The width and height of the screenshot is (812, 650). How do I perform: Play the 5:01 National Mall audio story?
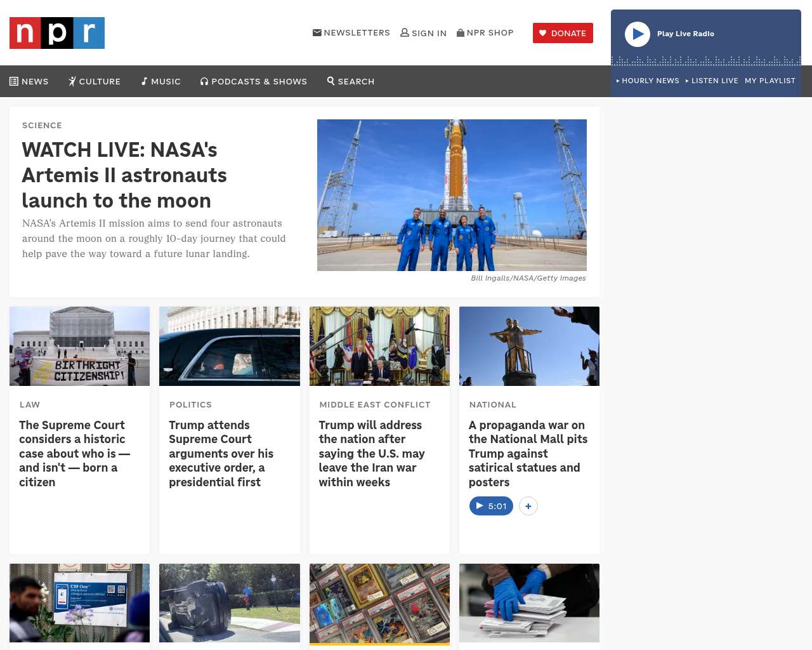coord(491,506)
